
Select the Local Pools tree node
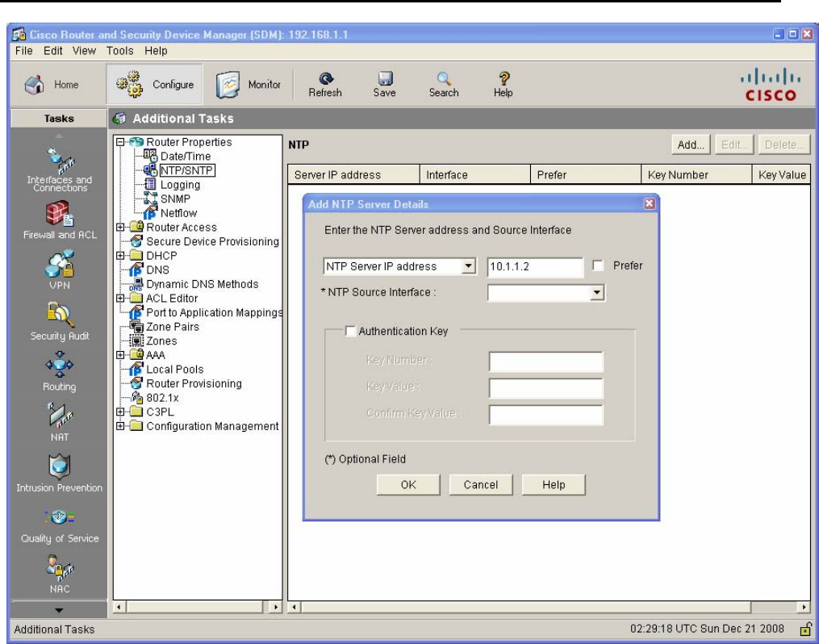click(174, 370)
